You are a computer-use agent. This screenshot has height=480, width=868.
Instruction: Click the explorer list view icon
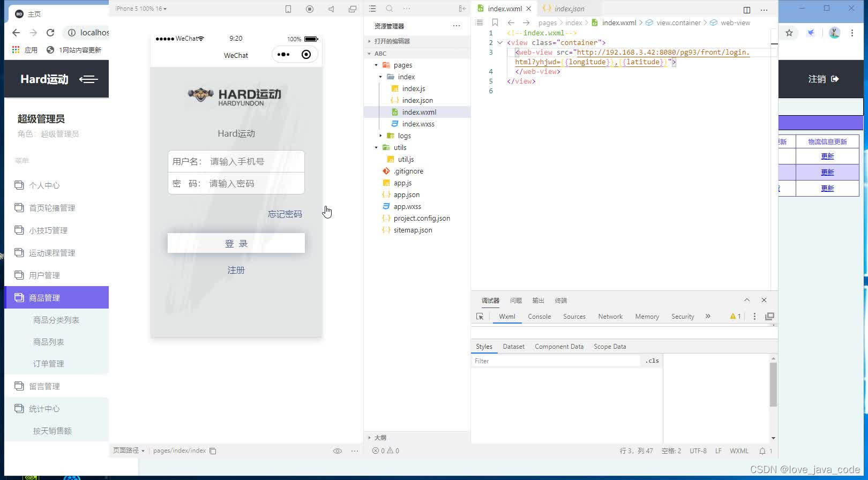[x=372, y=9]
